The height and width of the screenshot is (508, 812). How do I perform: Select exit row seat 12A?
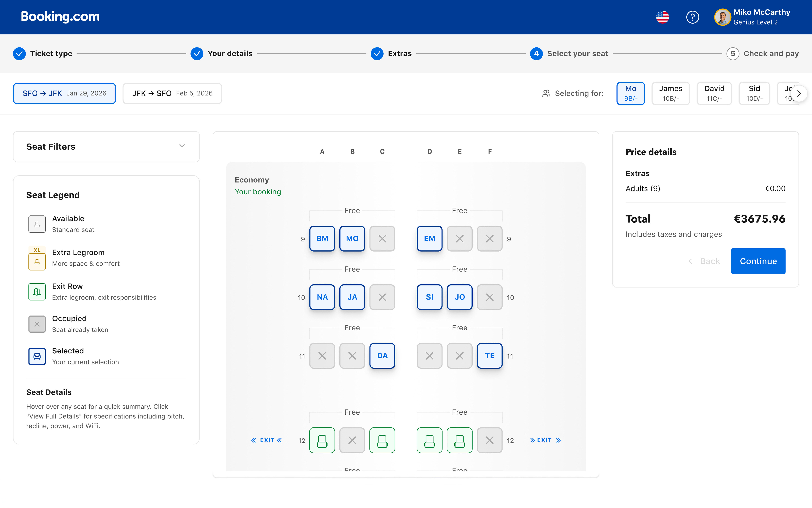(x=322, y=440)
